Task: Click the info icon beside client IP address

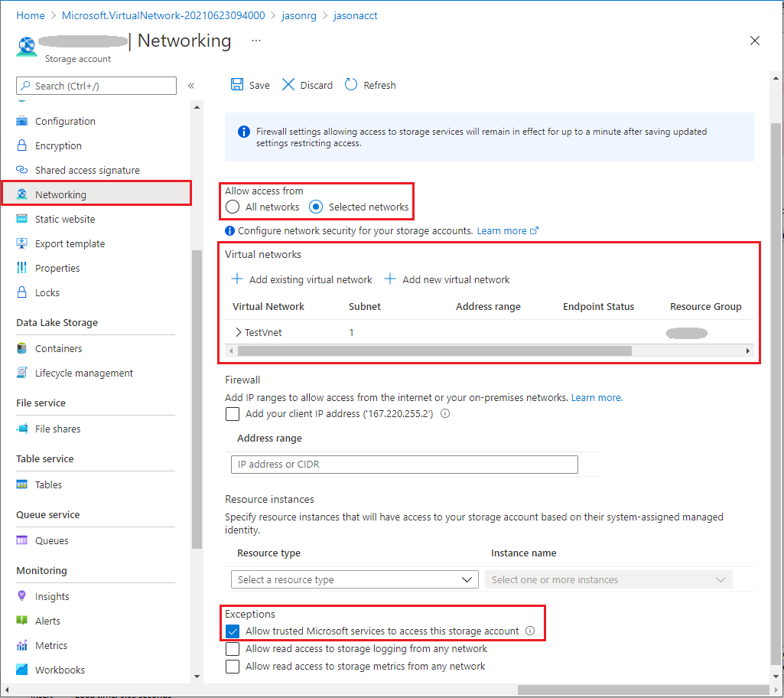Action: [x=445, y=413]
